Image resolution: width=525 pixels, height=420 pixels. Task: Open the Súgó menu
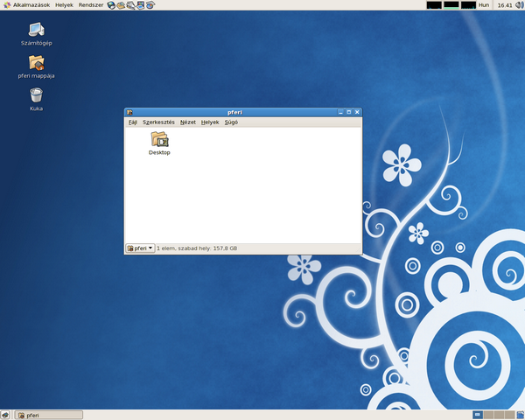230,122
